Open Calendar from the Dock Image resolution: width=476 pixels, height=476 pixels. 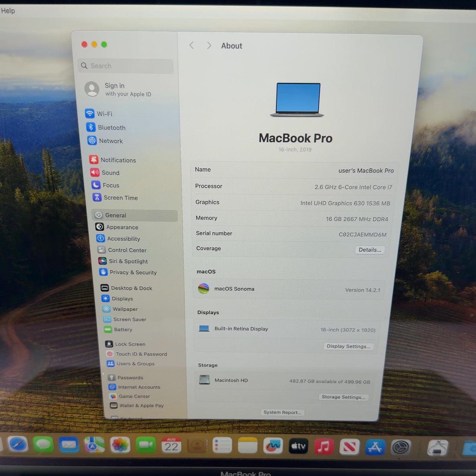click(x=171, y=445)
